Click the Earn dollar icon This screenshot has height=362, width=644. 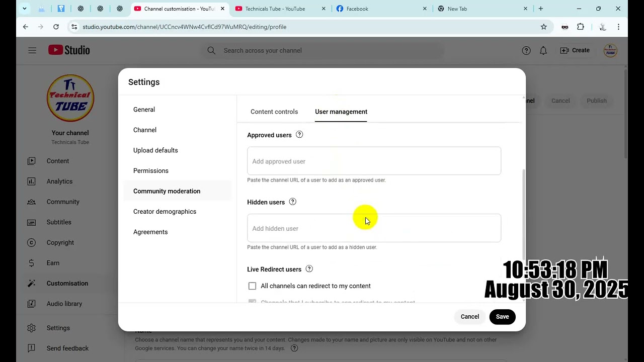coord(32,263)
